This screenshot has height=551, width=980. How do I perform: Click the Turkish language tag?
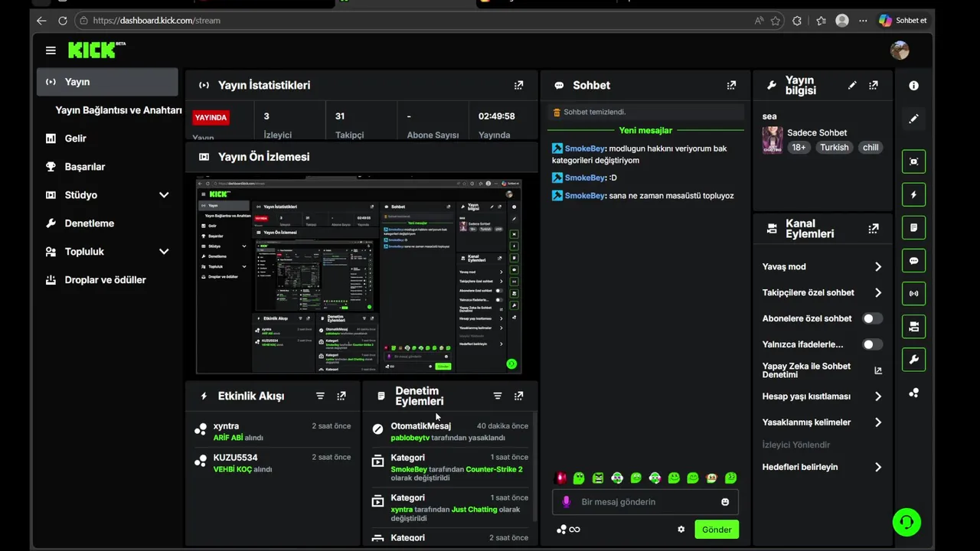(835, 148)
